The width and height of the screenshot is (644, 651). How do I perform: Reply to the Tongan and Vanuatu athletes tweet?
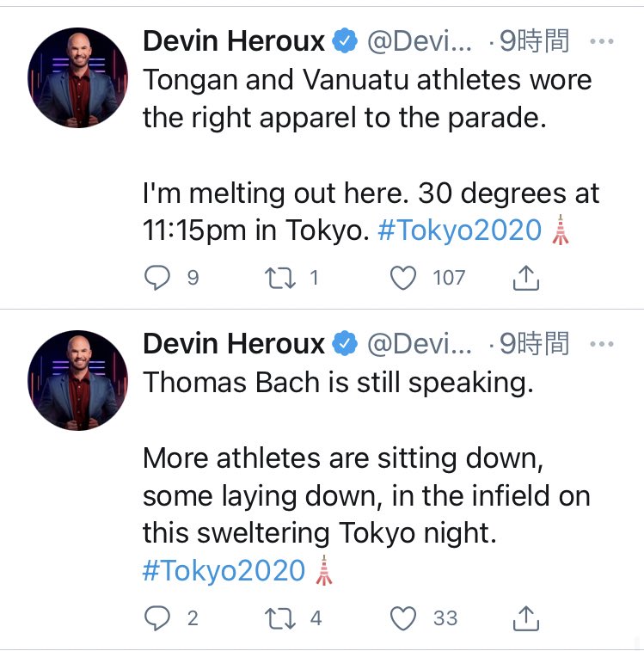tap(157, 277)
